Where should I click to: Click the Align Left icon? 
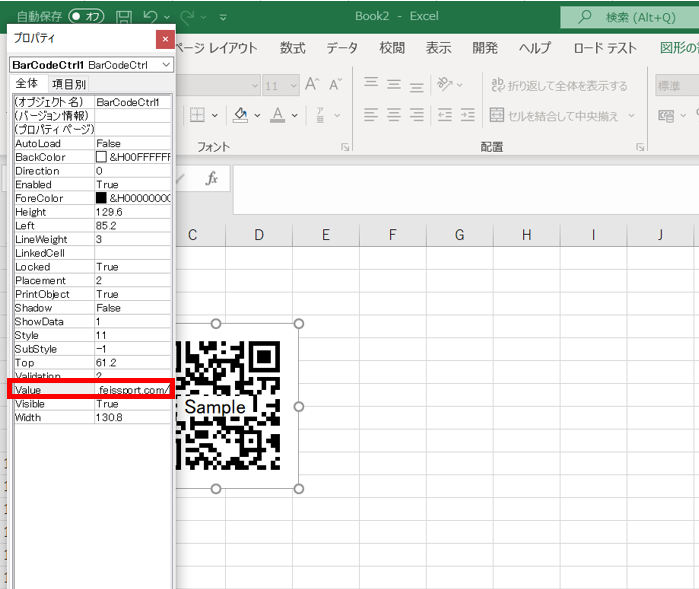click(x=371, y=115)
